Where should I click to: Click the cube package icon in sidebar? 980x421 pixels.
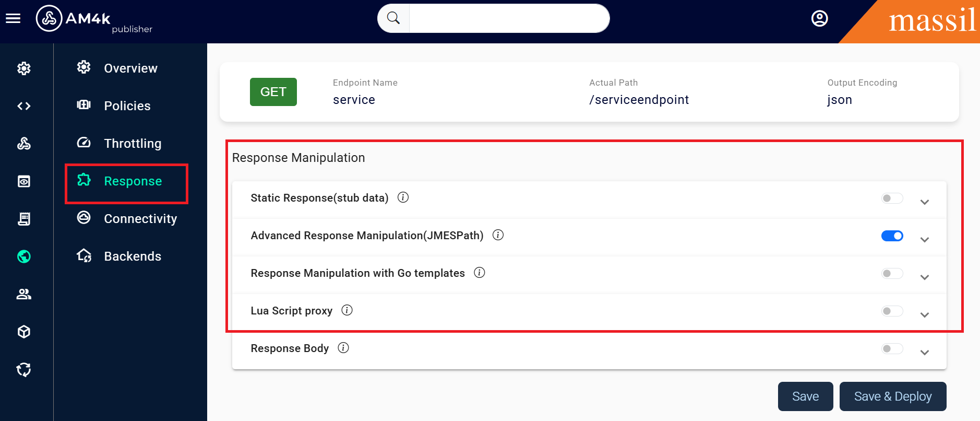[24, 332]
